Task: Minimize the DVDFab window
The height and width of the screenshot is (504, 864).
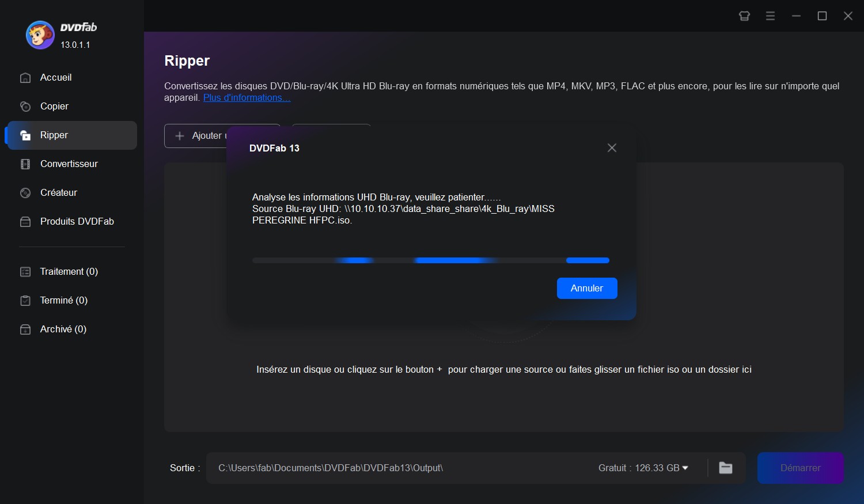Action: click(796, 16)
